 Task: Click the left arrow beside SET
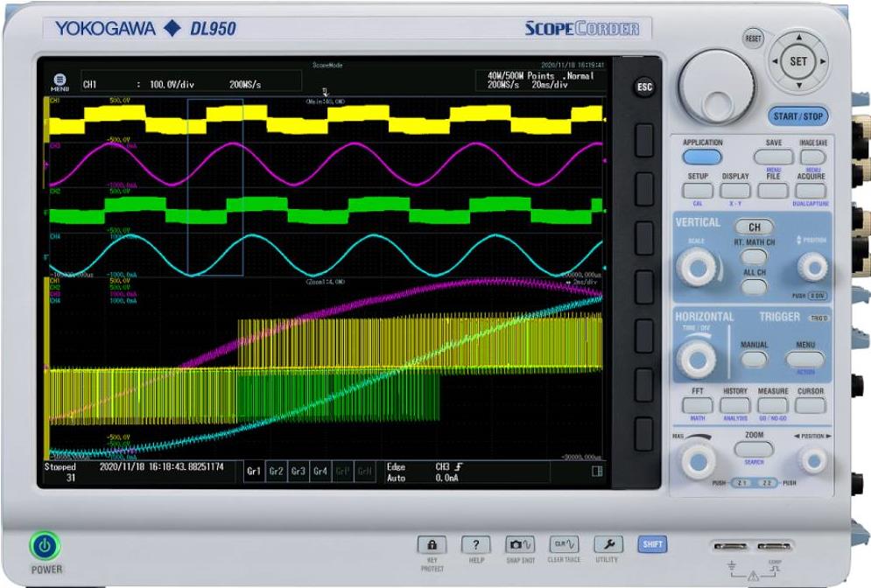coord(775,61)
